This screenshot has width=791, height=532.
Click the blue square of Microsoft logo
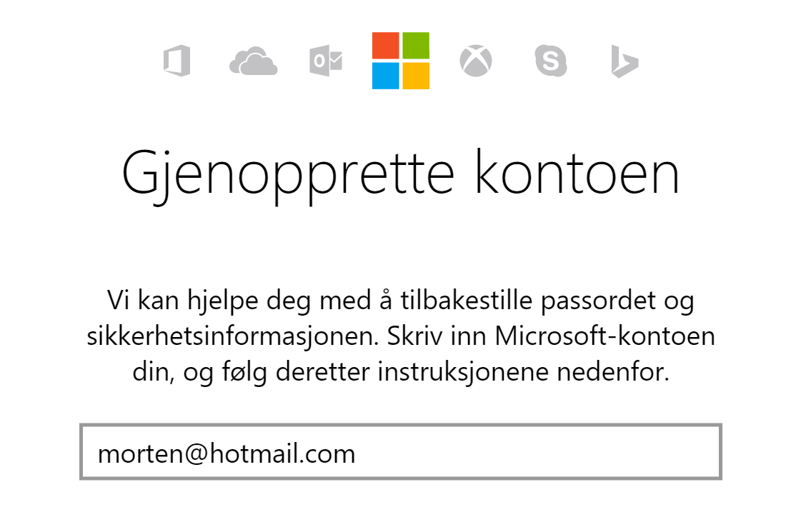click(386, 76)
